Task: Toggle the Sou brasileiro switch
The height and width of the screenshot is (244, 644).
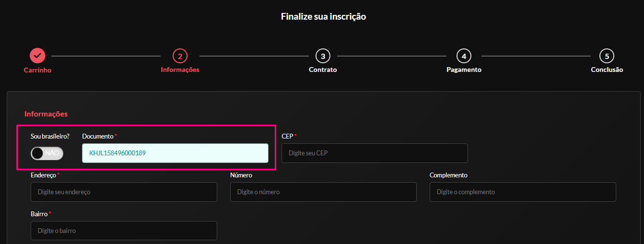Action: click(x=47, y=153)
